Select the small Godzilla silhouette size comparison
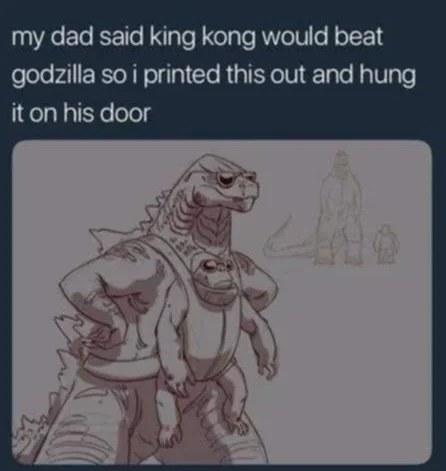Screen dimensions: 446x471 [327, 208]
